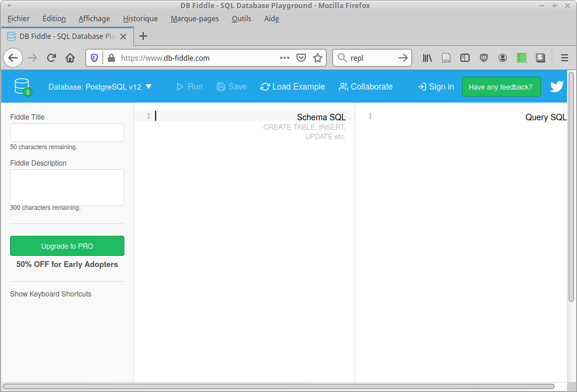Select the DB Fiddle browser tab
Viewport: 577px width, 392px height.
coord(67,37)
